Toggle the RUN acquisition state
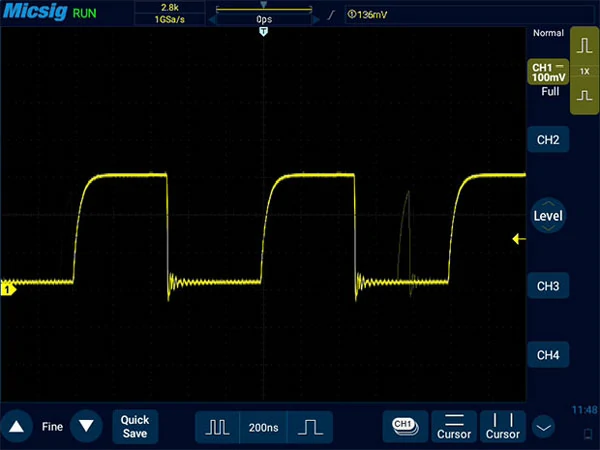The image size is (600, 450). (85, 13)
